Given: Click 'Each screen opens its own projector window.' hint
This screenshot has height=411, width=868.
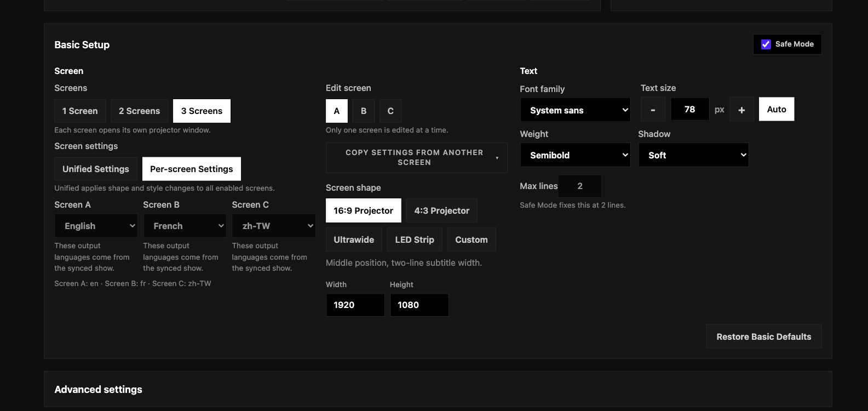Looking at the screenshot, I should (133, 130).
